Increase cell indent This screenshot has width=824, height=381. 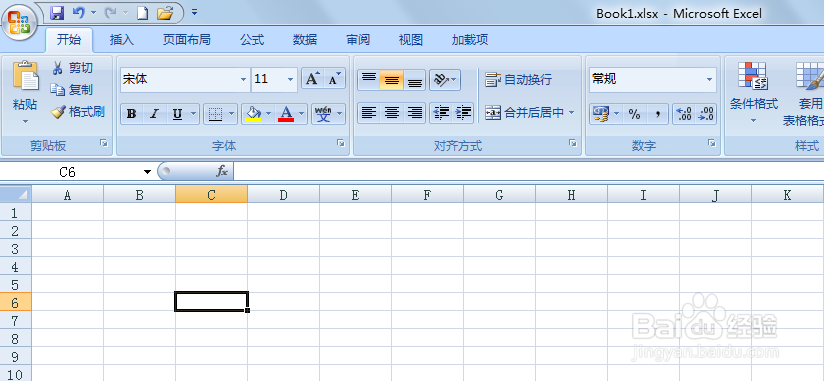[x=463, y=113]
